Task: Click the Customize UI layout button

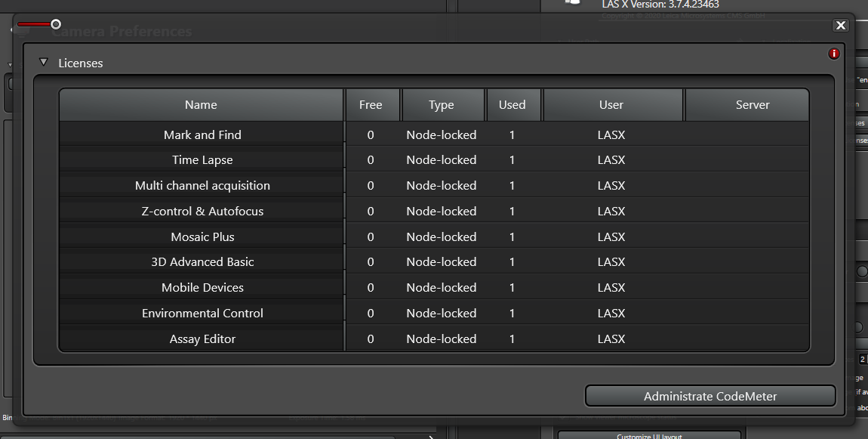Action: point(648,435)
